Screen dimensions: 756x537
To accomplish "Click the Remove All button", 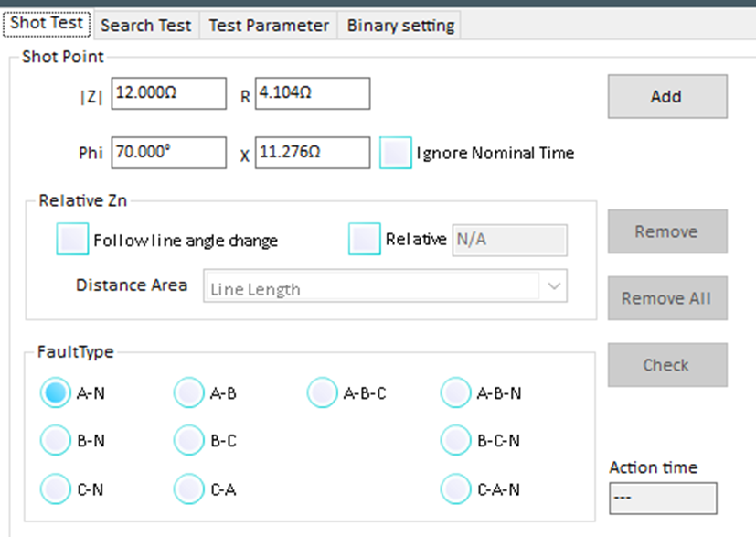I will pyautogui.click(x=666, y=298).
